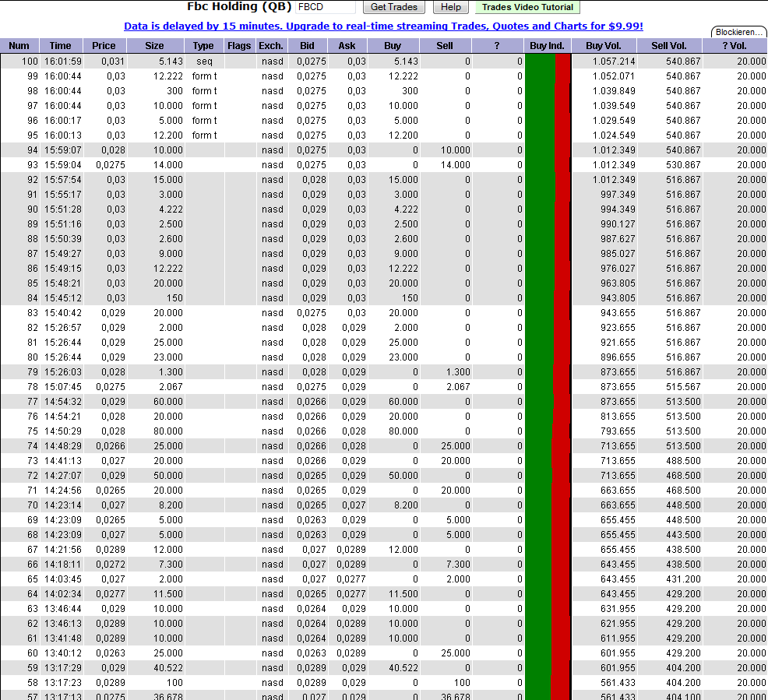Select trade time 15:59:07
Image resolution: width=768 pixels, height=700 pixels.
63,149
